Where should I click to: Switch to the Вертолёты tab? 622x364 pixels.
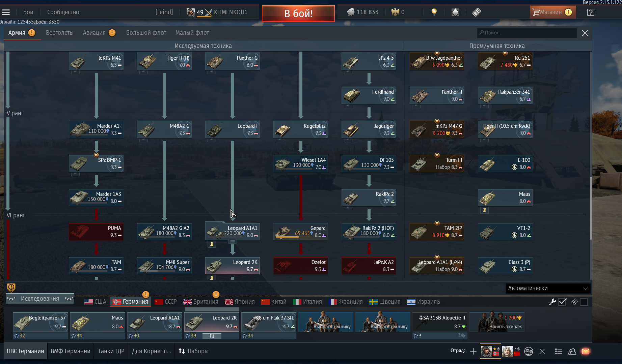click(60, 33)
